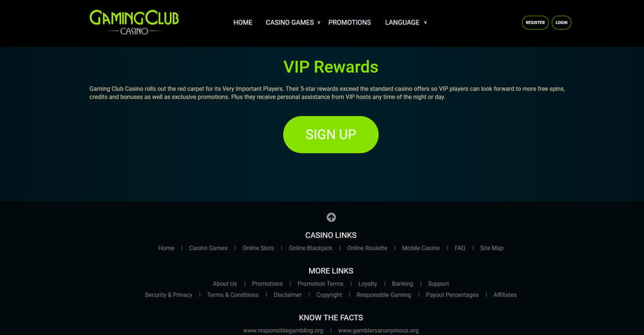Open the Payout Percentages link

point(452,294)
